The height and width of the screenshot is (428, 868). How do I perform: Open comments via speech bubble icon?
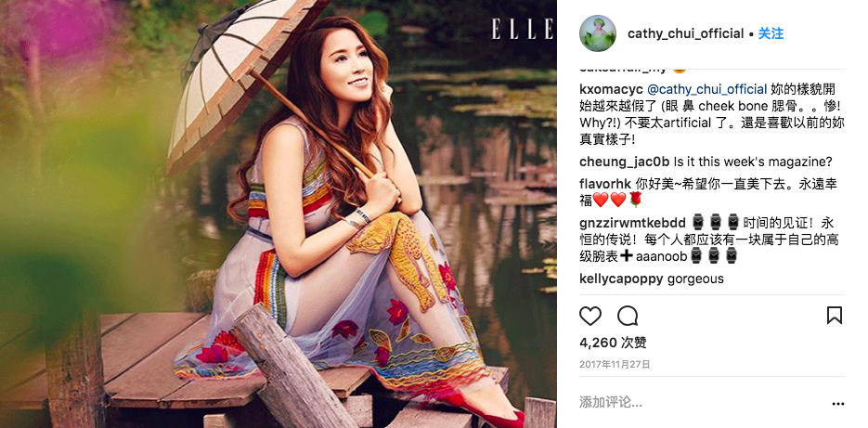628,317
